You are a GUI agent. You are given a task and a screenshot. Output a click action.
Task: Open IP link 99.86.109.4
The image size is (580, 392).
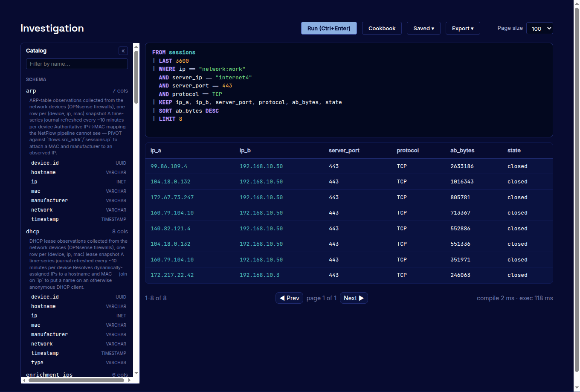169,166
